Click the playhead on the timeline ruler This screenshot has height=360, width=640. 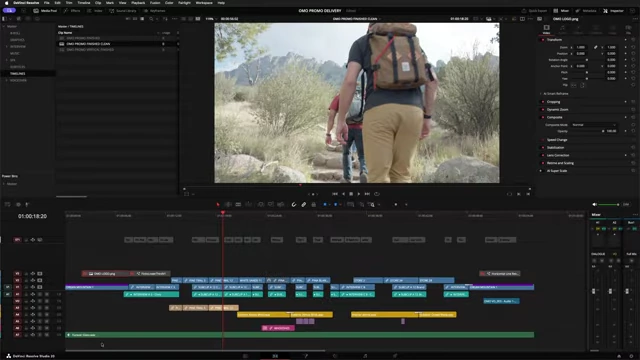coord(223,213)
